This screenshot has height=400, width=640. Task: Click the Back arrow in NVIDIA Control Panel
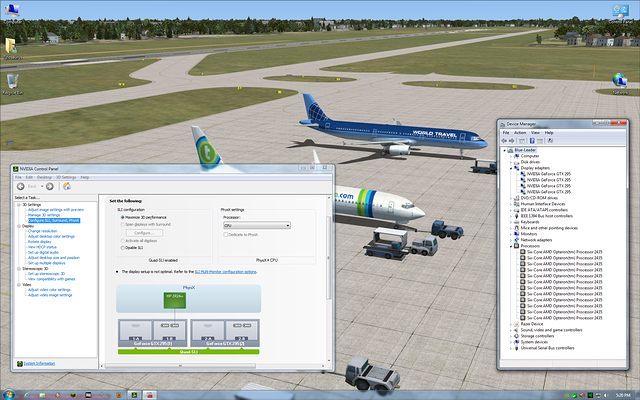(x=19, y=186)
